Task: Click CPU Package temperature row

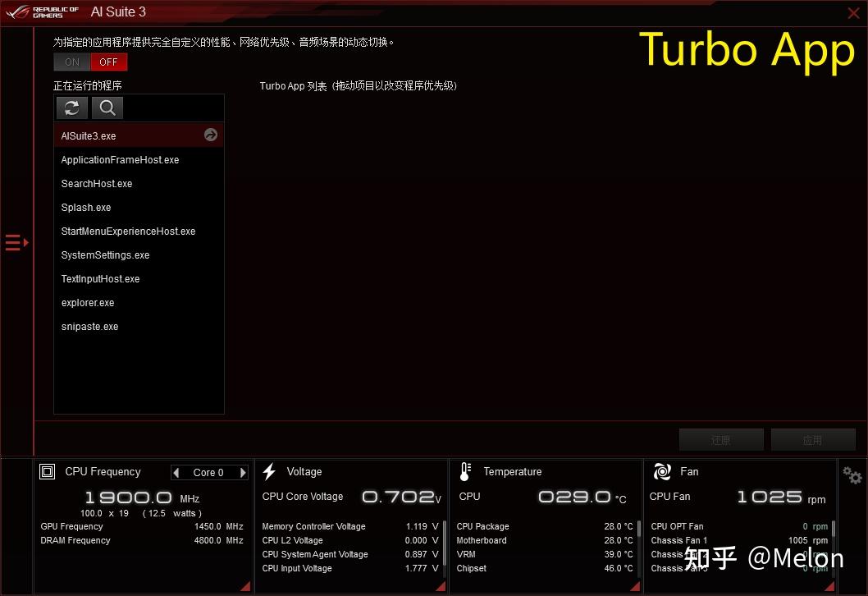Action: click(545, 526)
